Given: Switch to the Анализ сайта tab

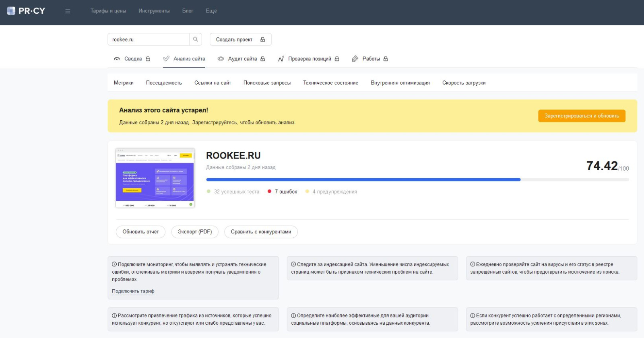Looking at the screenshot, I should pyautogui.click(x=189, y=59).
